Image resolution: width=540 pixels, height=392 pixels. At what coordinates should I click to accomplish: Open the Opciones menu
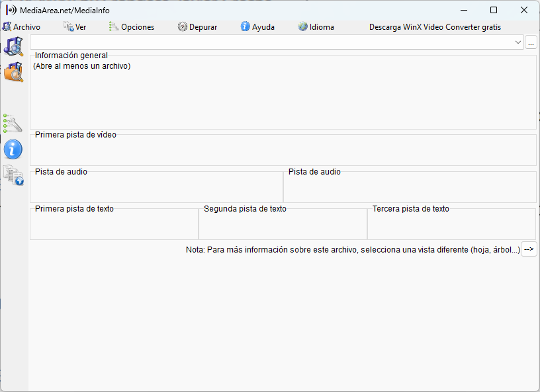click(132, 27)
